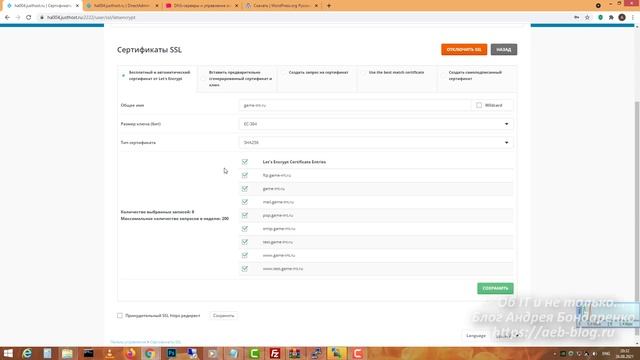Image resolution: width=640 pixels, height=360 pixels.
Task: Enable the Wildcard checkbox
Action: pos(479,105)
